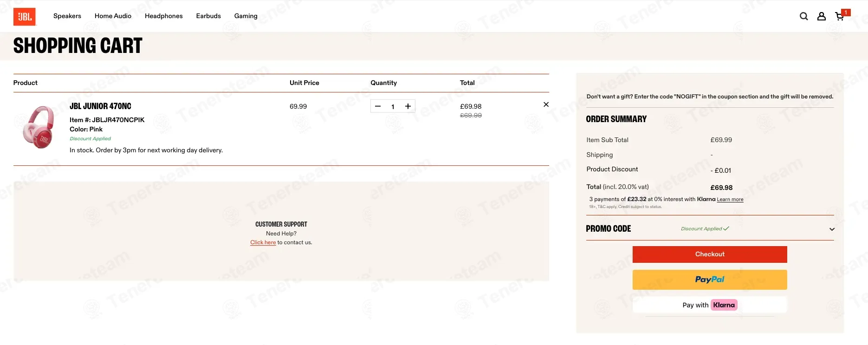Click the pink headphones product thumbnail
This screenshot has height=345, width=868.
click(39, 127)
